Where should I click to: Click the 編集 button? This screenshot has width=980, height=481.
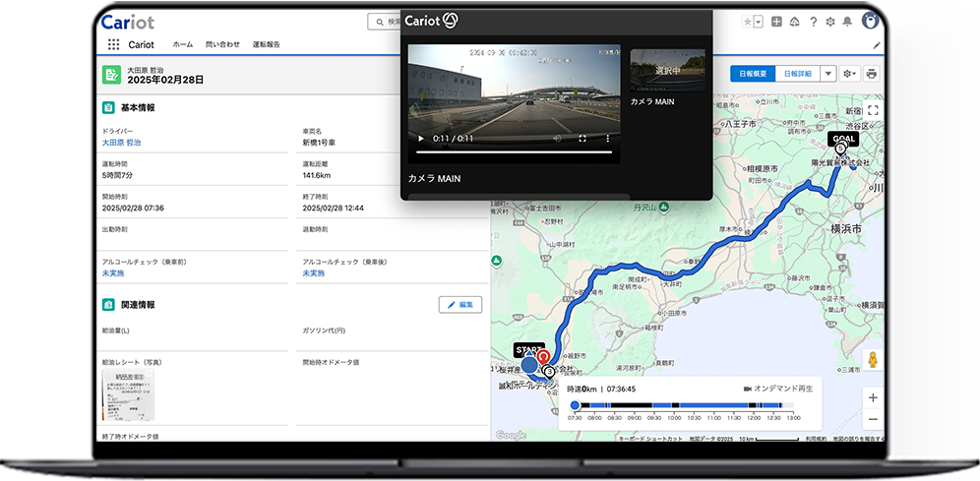point(460,305)
